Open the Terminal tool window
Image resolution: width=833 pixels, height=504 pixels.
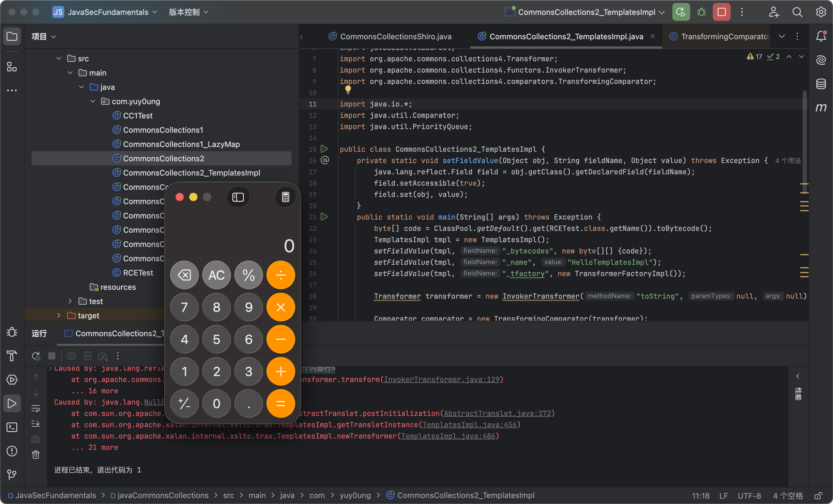pyautogui.click(x=12, y=427)
